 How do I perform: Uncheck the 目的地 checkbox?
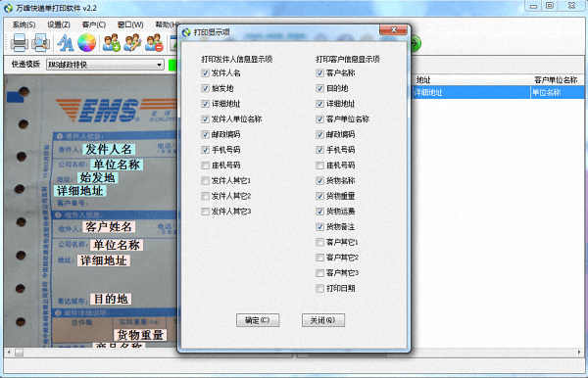319,88
